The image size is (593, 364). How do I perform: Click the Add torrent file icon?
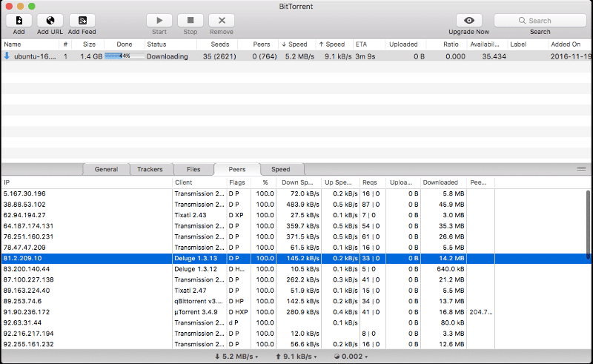tap(19, 21)
